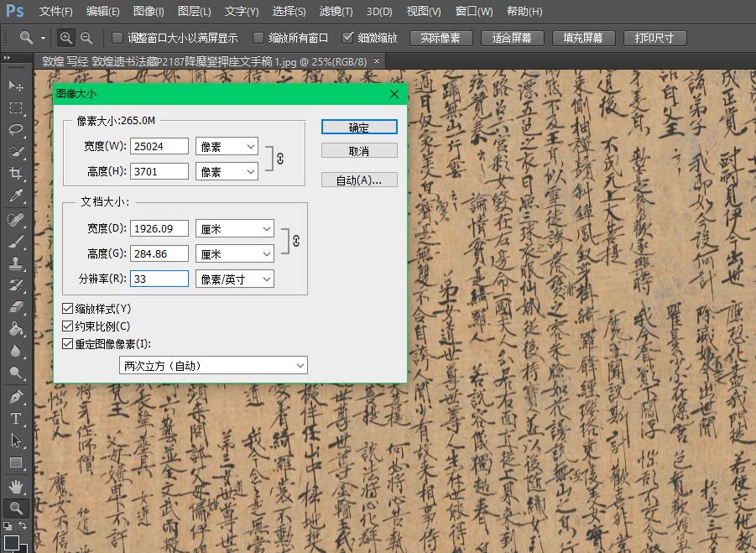Image resolution: width=756 pixels, height=553 pixels.
Task: Click the Photoshop Ps logo
Action: tap(14, 11)
